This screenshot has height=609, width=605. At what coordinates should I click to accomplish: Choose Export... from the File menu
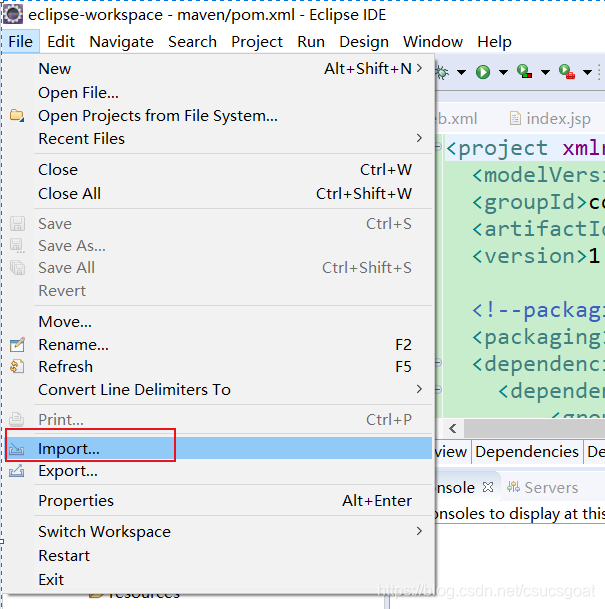219,471
